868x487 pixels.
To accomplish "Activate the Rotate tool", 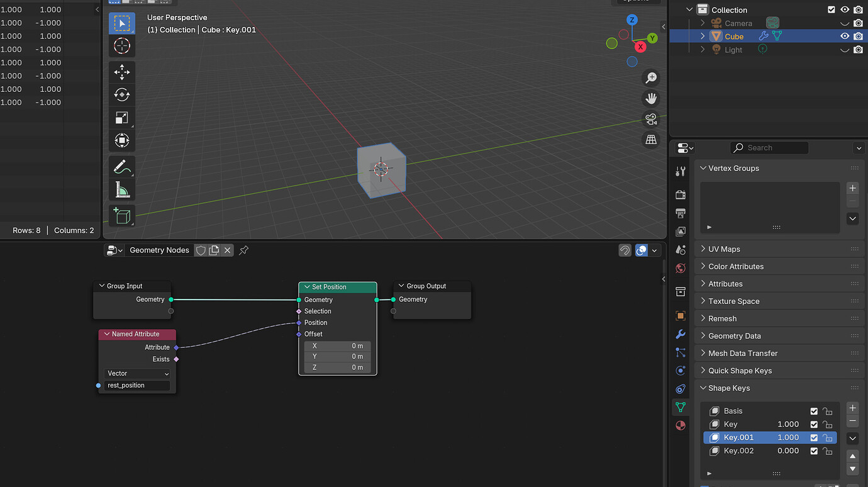I will (x=122, y=94).
